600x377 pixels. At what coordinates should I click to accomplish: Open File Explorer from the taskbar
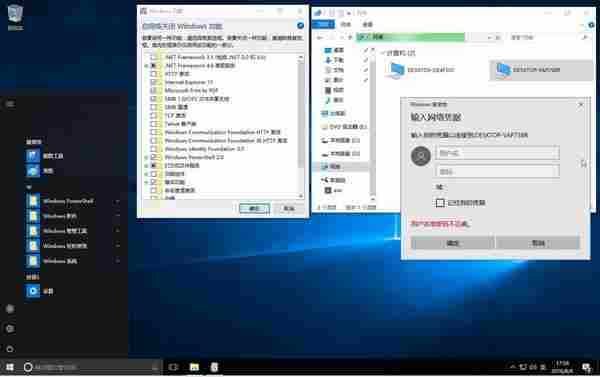point(194,367)
